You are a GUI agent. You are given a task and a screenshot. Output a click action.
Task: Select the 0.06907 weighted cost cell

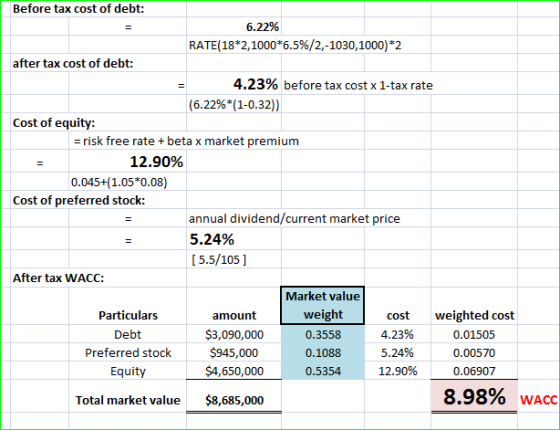[474, 371]
